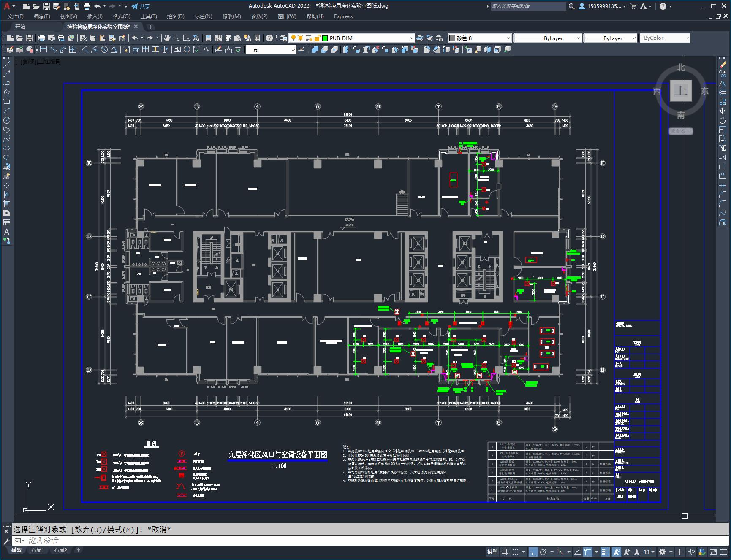Click the user account 1505999135 button

coord(602,6)
